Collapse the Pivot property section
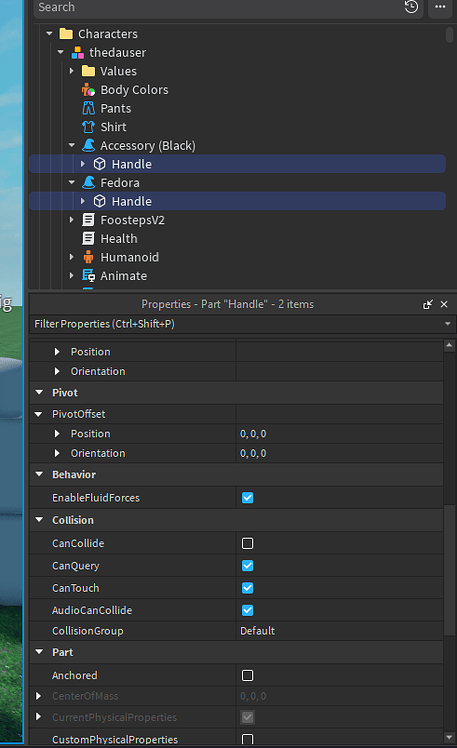The width and height of the screenshot is (457, 748). (x=39, y=393)
